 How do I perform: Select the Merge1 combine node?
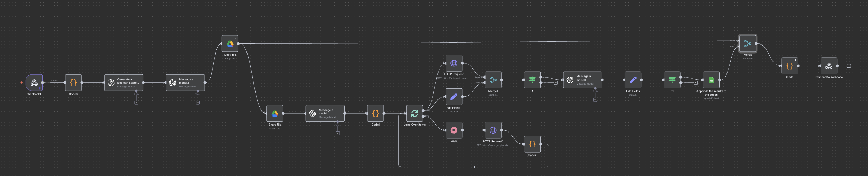(493, 80)
